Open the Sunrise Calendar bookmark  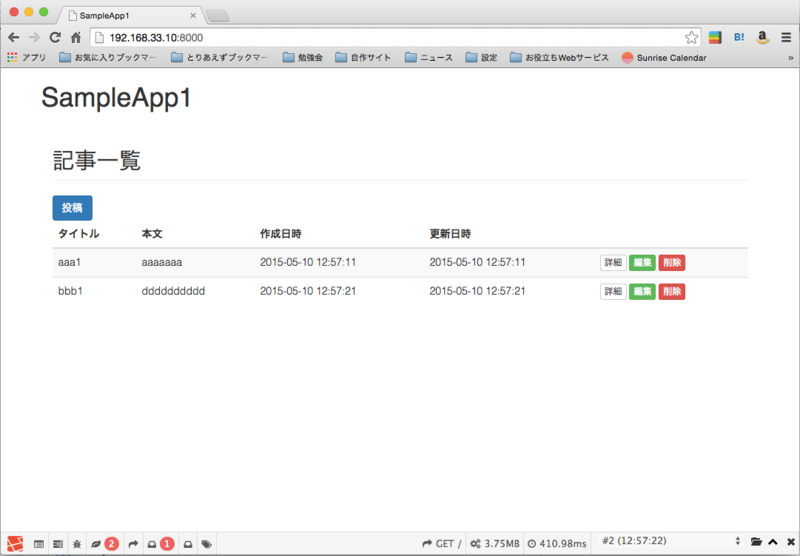pyautogui.click(x=664, y=58)
